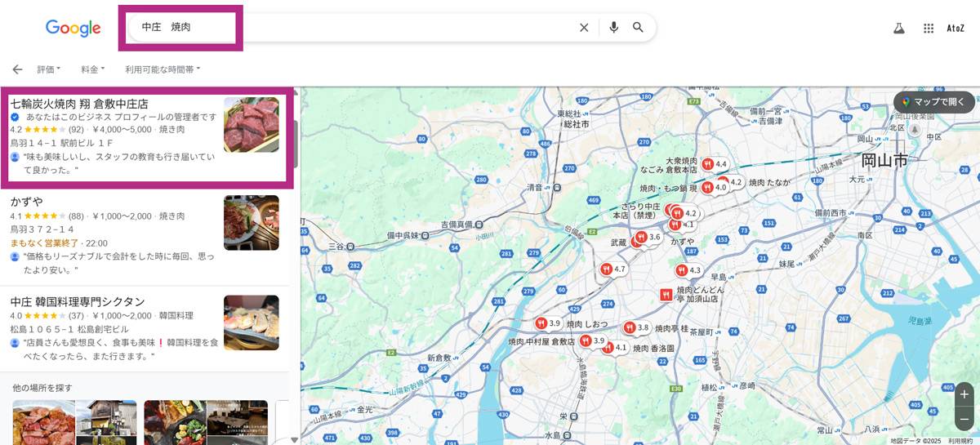Click the address 鳥羽１４−１ 駅前ビル １Ｆ
Viewport: 980px width, 445px height.
tap(62, 143)
